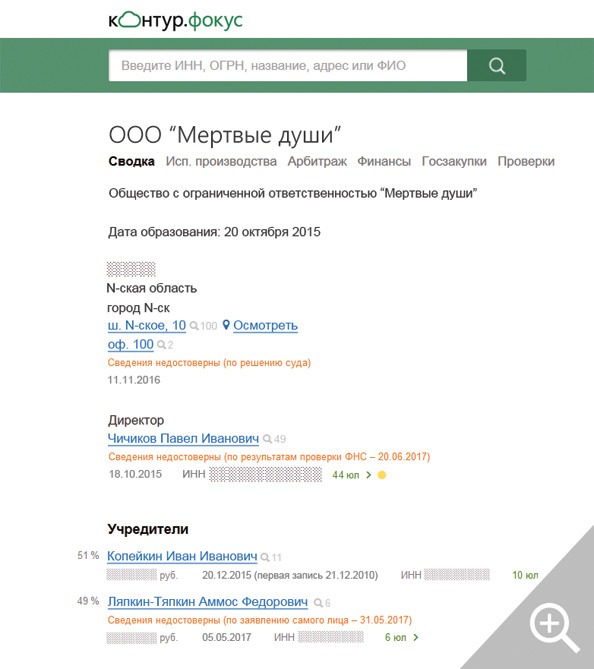
Task: Open director Чичиков Павел Иванович link
Action: pos(183,439)
